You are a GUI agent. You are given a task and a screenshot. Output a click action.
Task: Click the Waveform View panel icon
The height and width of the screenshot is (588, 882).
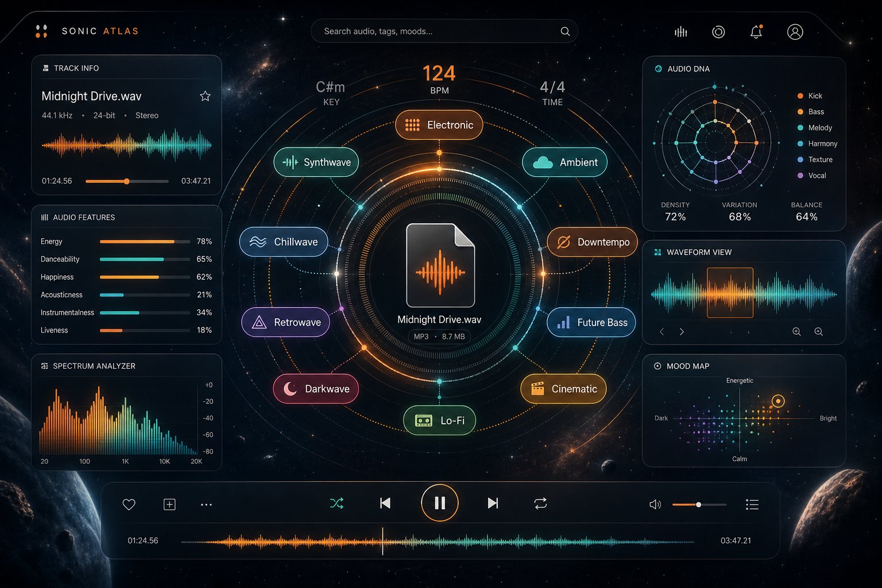tap(657, 252)
